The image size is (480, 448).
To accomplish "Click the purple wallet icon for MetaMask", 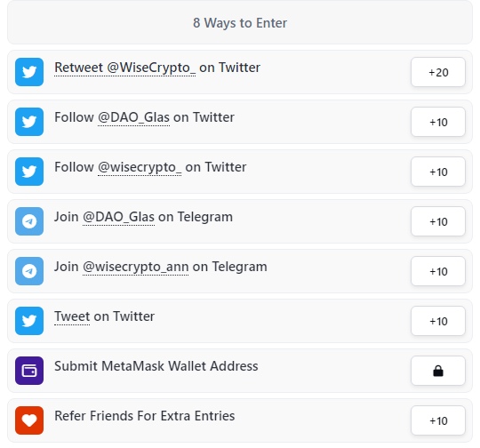I will pos(29,371).
